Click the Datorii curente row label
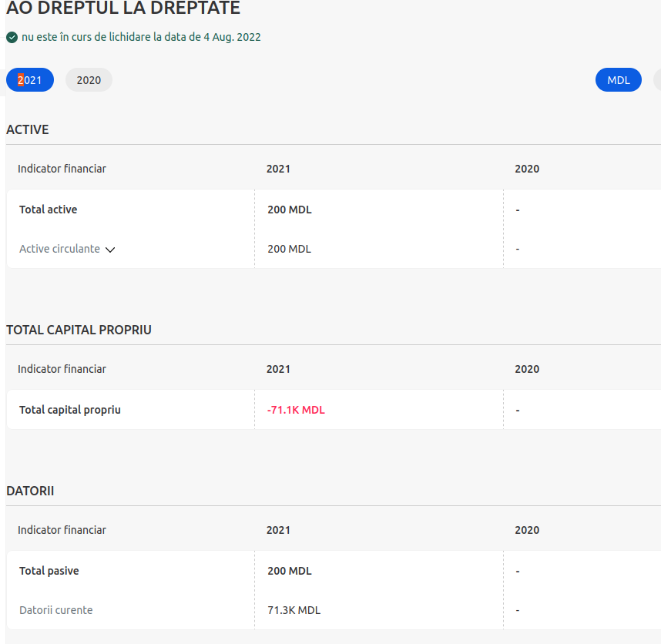Screen dimensions: 661x644 pos(56,610)
